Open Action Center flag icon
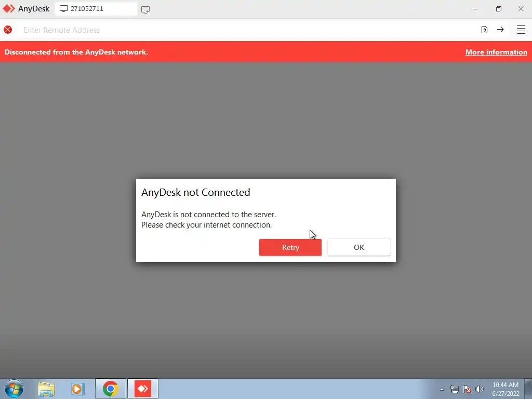 (467, 389)
